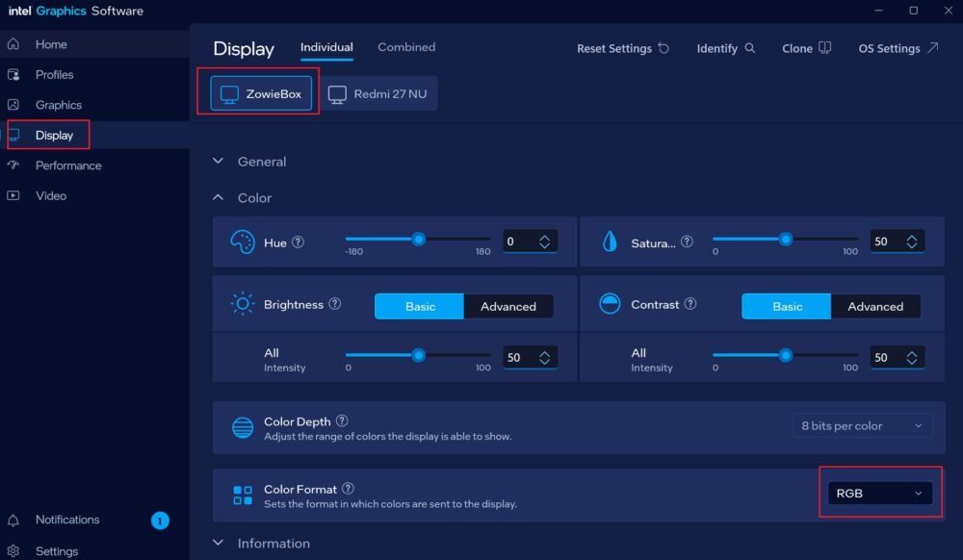Collapse the Color section
This screenshot has width=963, height=560.
click(219, 198)
